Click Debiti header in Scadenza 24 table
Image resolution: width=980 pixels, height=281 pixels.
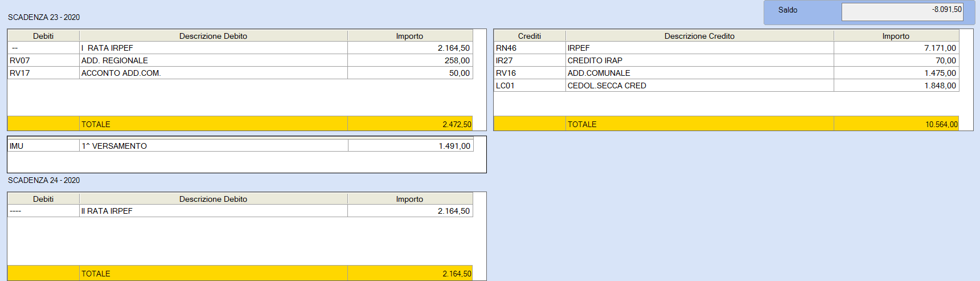(x=43, y=199)
